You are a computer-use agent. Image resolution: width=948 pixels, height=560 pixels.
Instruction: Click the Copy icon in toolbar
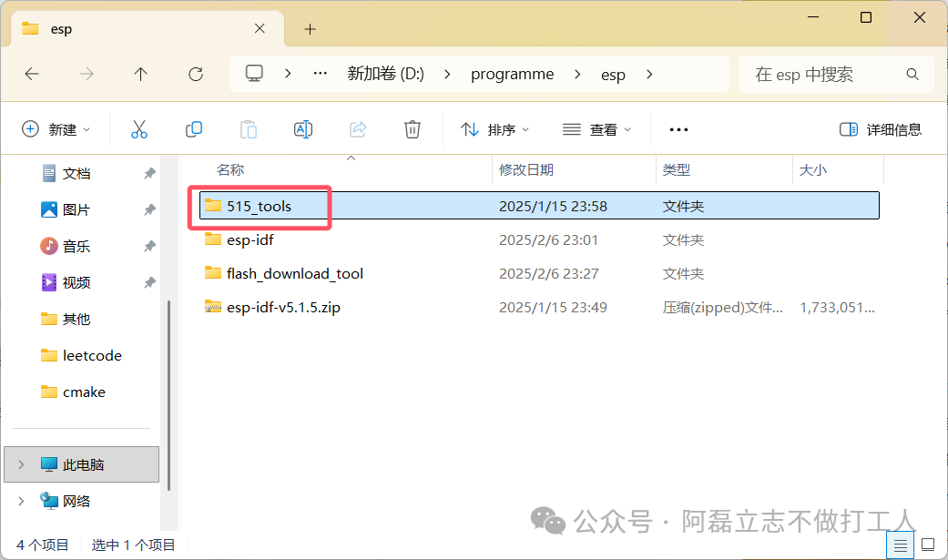coord(193,129)
